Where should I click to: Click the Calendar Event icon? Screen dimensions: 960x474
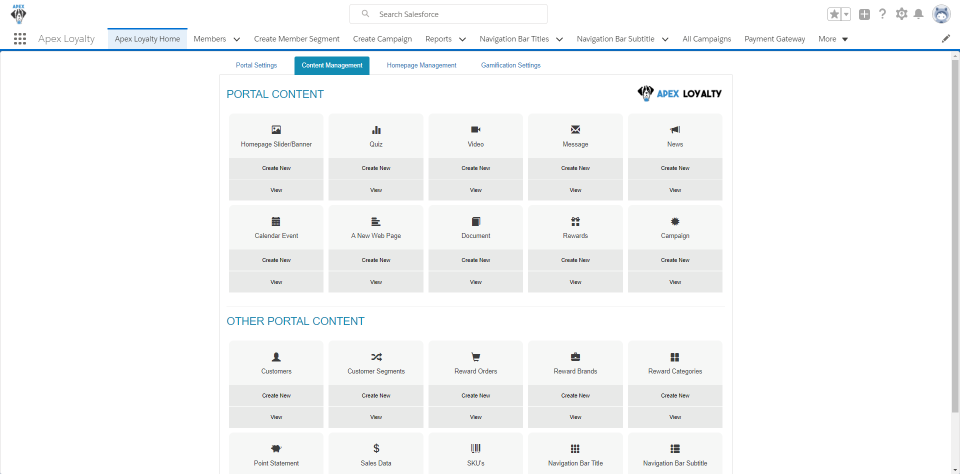point(276,222)
